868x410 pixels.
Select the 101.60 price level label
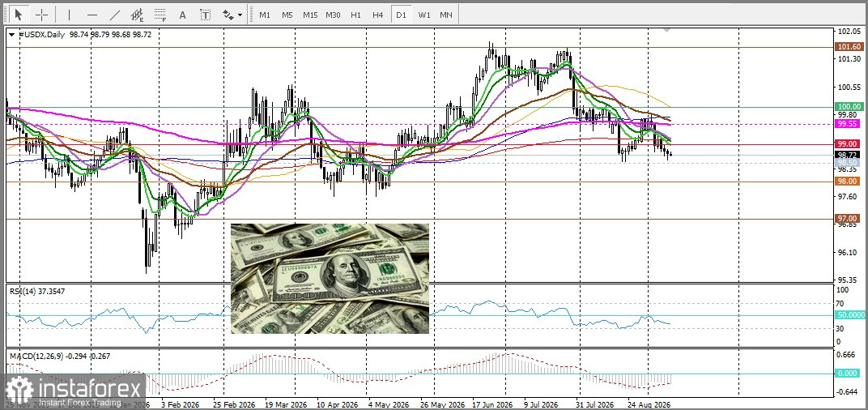pyautogui.click(x=849, y=47)
